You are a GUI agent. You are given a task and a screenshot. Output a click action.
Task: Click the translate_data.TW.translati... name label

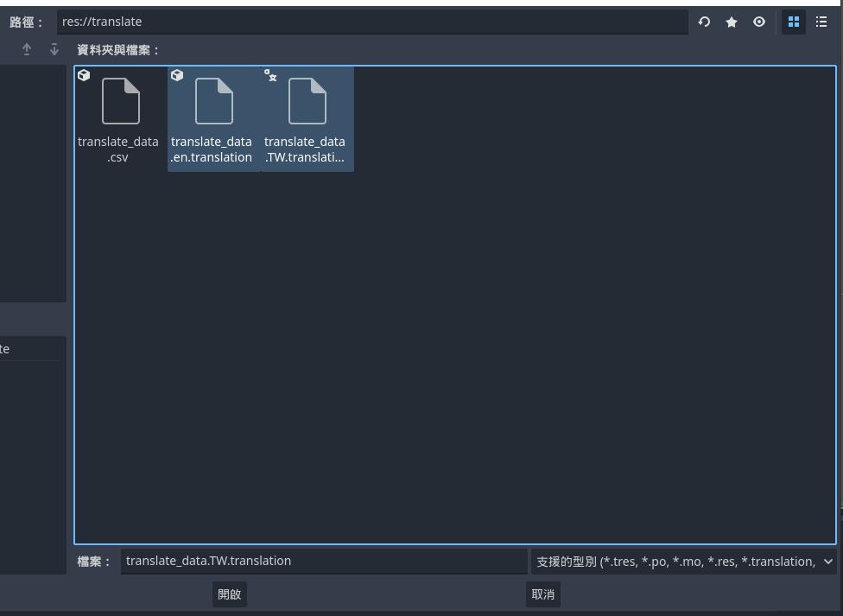click(305, 149)
